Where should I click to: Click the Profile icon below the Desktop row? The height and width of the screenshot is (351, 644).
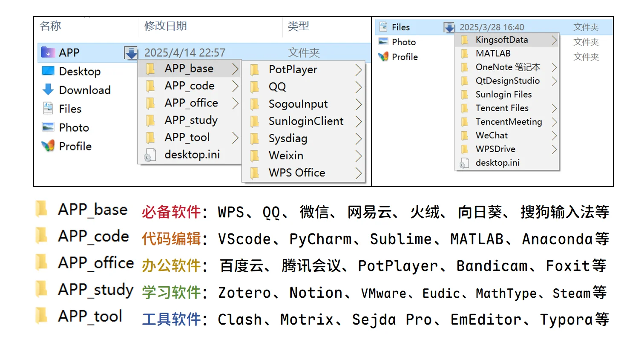(48, 146)
